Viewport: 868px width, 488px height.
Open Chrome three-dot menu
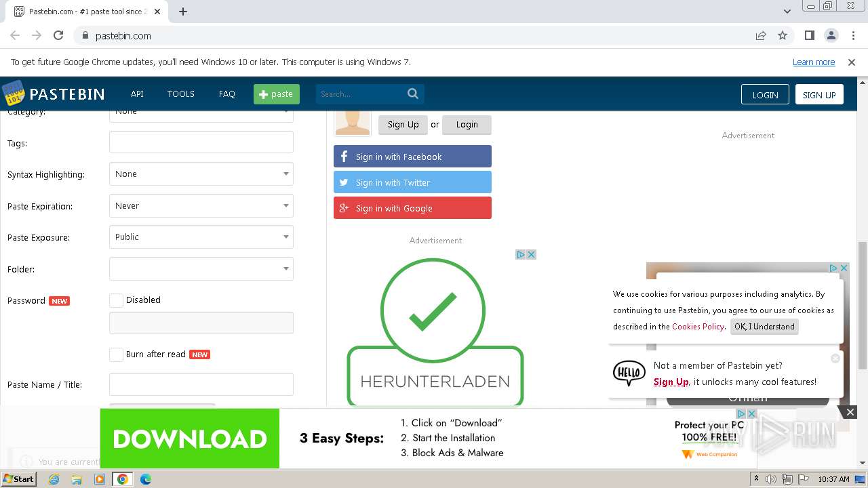pos(853,35)
